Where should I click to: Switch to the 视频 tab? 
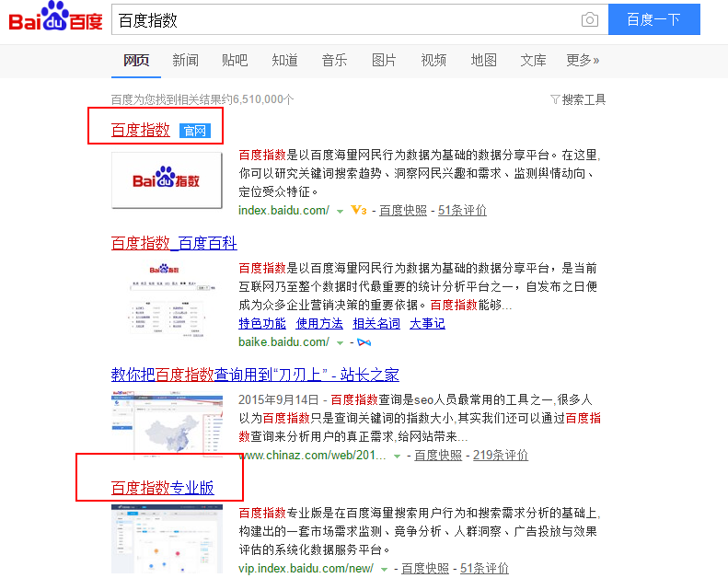pyautogui.click(x=433, y=61)
